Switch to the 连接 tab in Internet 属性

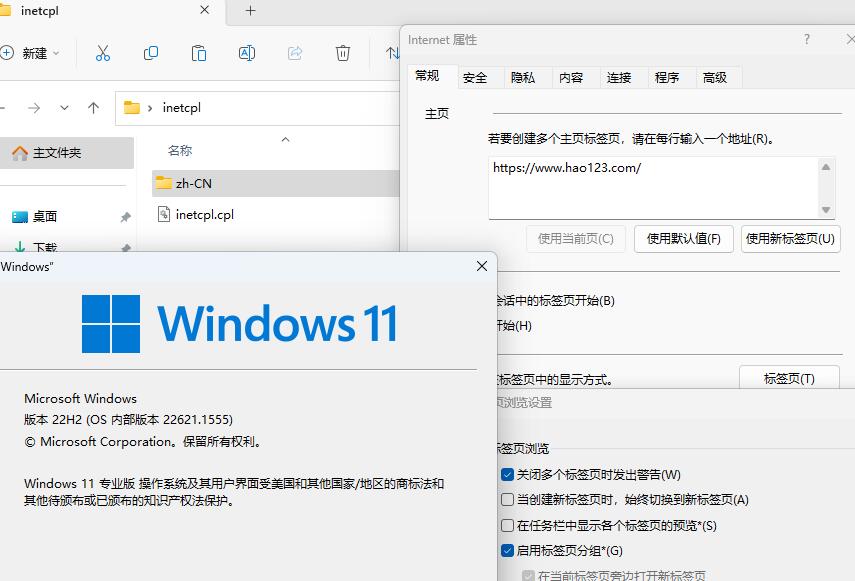point(619,78)
